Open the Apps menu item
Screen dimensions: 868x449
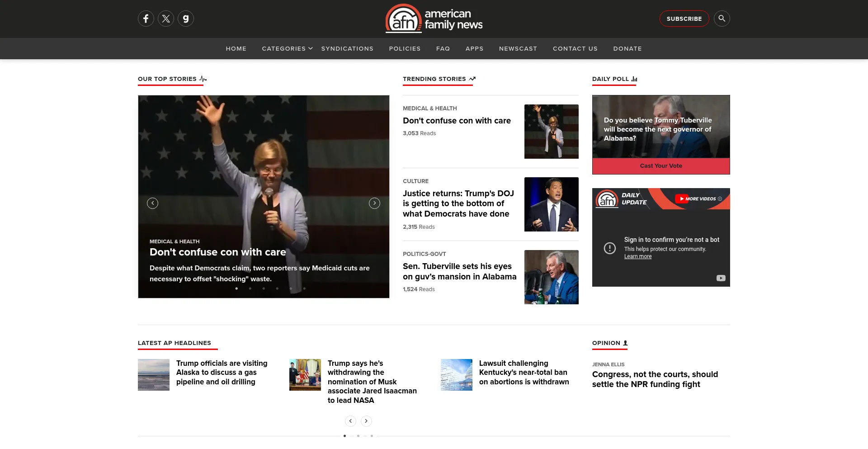click(474, 48)
